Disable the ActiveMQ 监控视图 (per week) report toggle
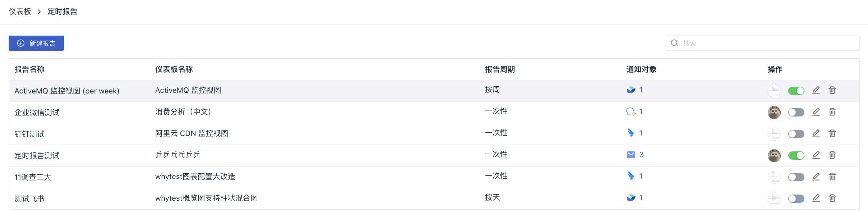Viewport: 868px width, 210px height. tap(796, 91)
